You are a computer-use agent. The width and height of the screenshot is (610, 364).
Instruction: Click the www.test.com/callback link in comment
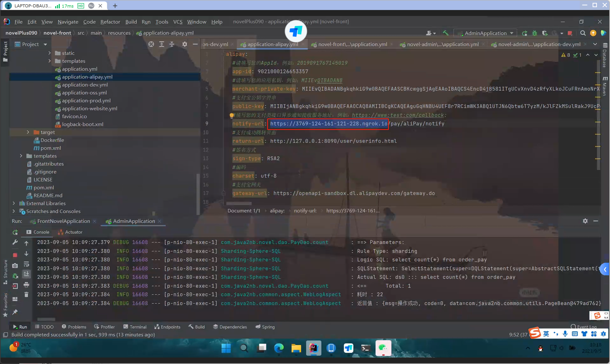tap(398, 115)
